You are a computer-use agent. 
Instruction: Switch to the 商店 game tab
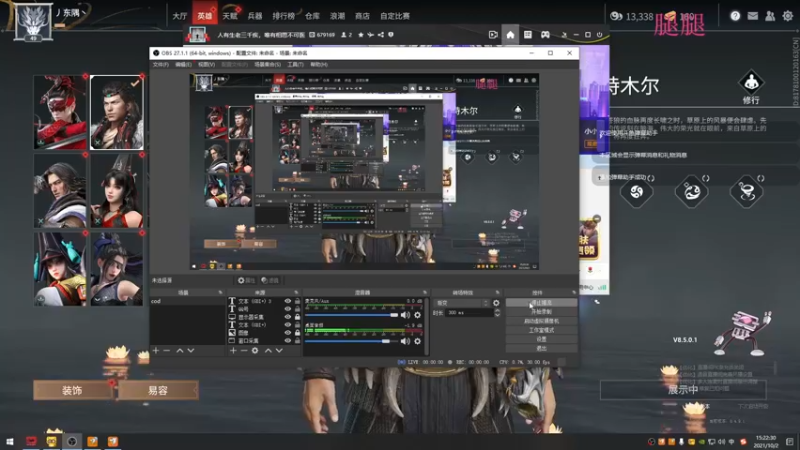click(362, 16)
